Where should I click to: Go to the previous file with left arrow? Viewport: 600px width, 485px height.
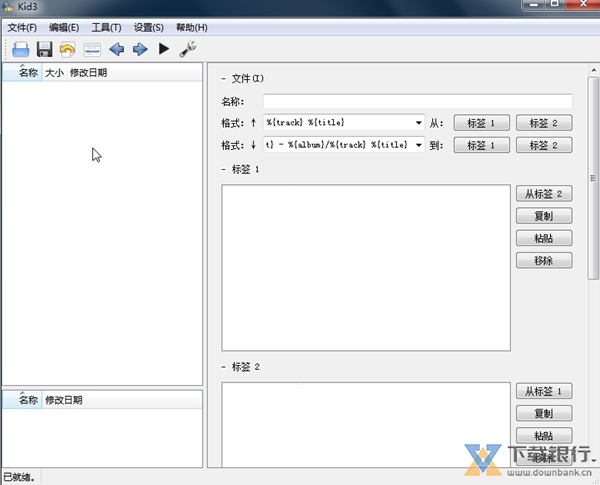click(116, 49)
